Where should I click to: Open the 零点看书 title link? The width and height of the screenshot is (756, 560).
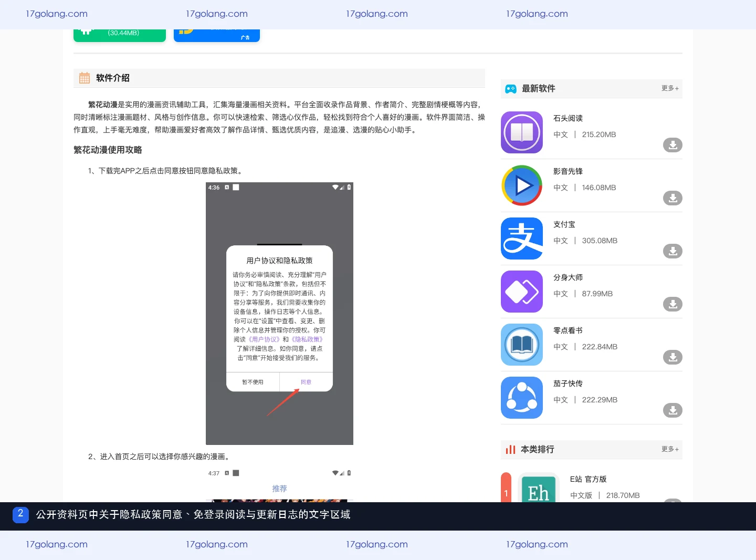pos(568,330)
